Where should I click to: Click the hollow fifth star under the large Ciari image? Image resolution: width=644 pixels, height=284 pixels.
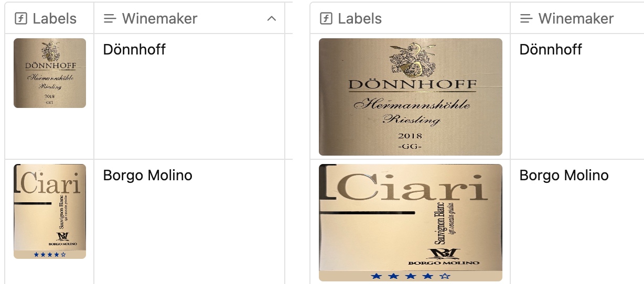point(445,276)
